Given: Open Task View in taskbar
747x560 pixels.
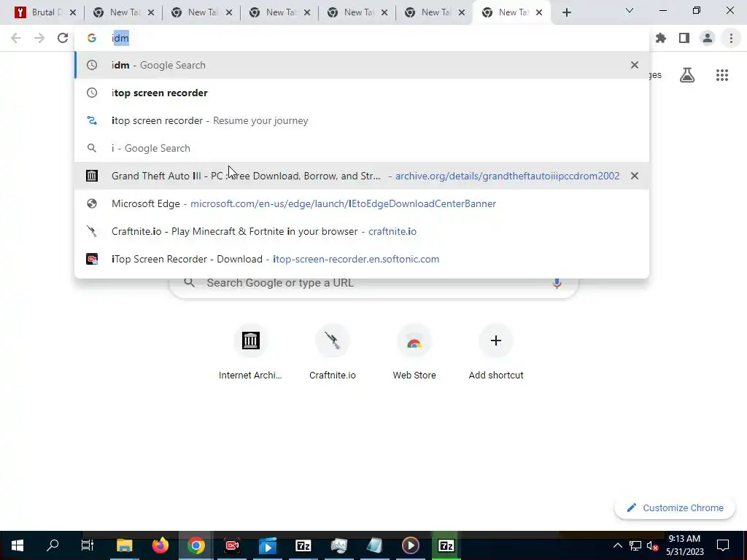Looking at the screenshot, I should point(88,545).
